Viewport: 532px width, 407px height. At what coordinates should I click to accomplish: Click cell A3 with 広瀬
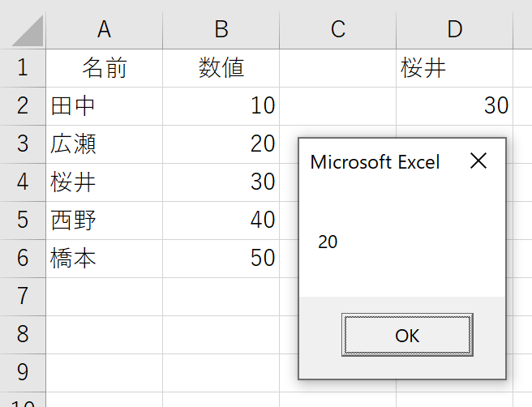point(104,144)
